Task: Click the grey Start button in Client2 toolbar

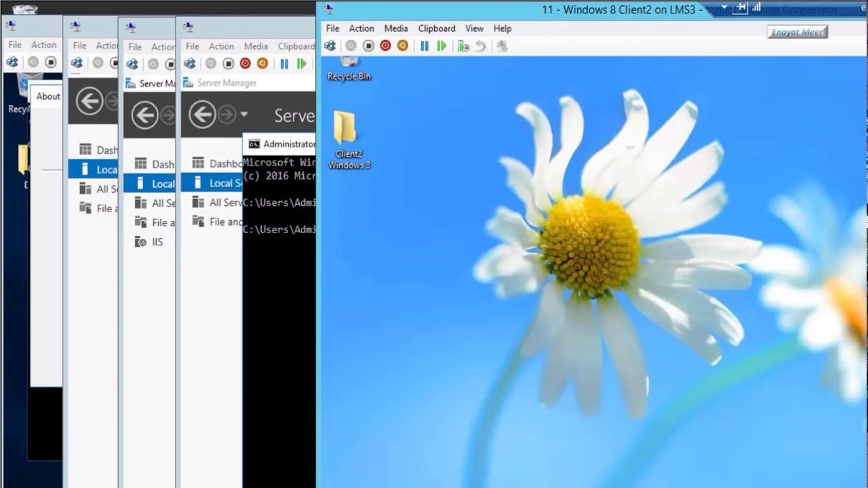Action: [351, 46]
